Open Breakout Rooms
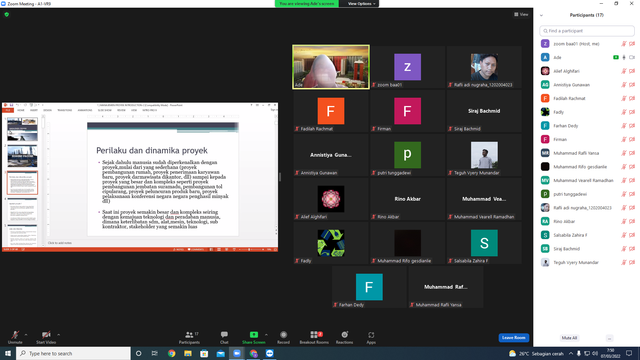Image resolution: width=640 pixels, height=360 pixels. [314, 337]
